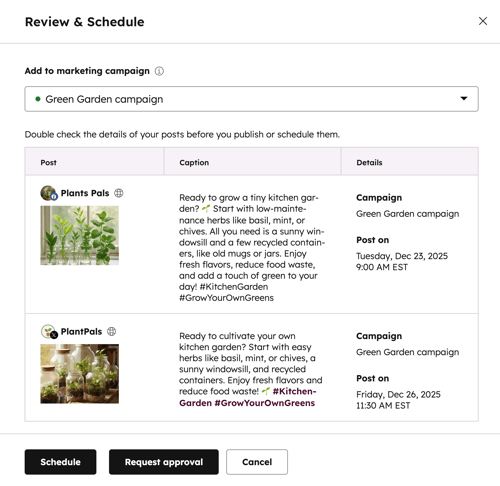Viewport: 500px width, 486px height.
Task: Click the campaign dropdown caret arrow
Action: [x=464, y=98]
